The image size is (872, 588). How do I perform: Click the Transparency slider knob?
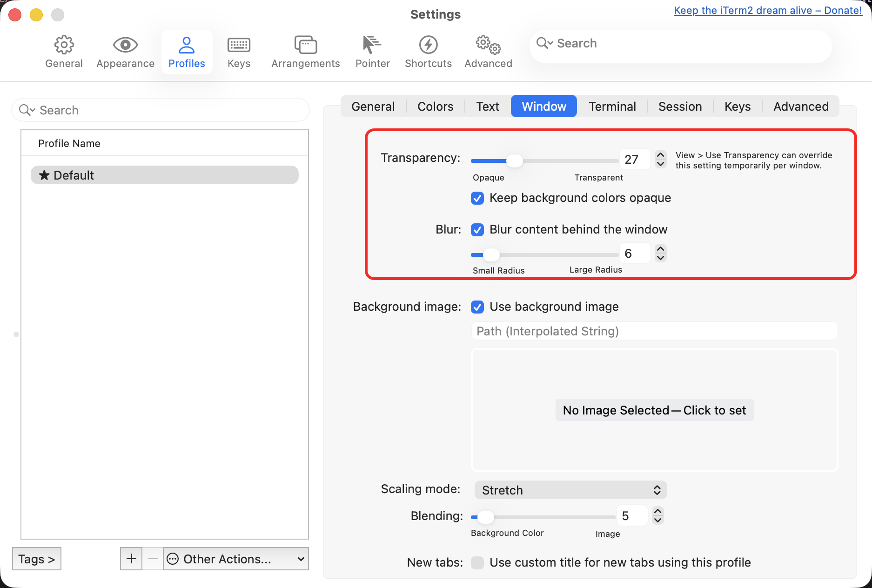pyautogui.click(x=514, y=161)
